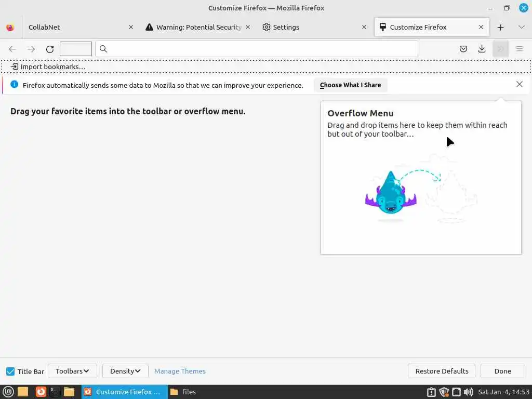Close the Customize Firefox tab
The width and height of the screenshot is (532, 399).
pos(481,27)
